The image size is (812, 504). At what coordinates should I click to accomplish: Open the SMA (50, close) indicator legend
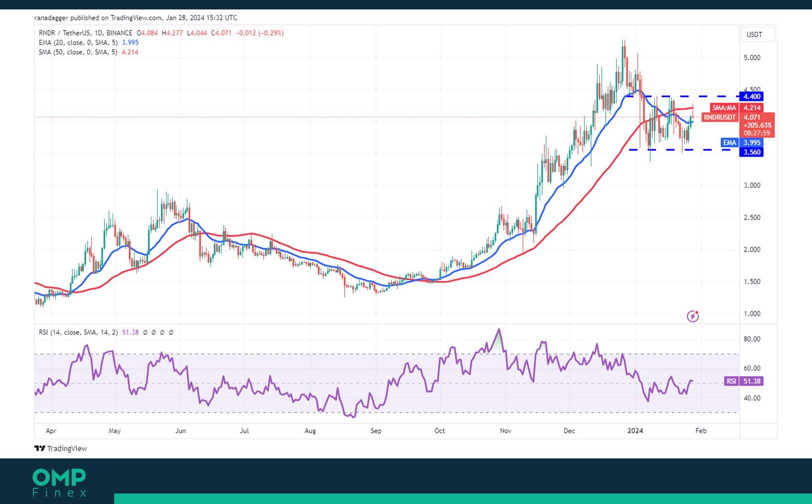89,52
